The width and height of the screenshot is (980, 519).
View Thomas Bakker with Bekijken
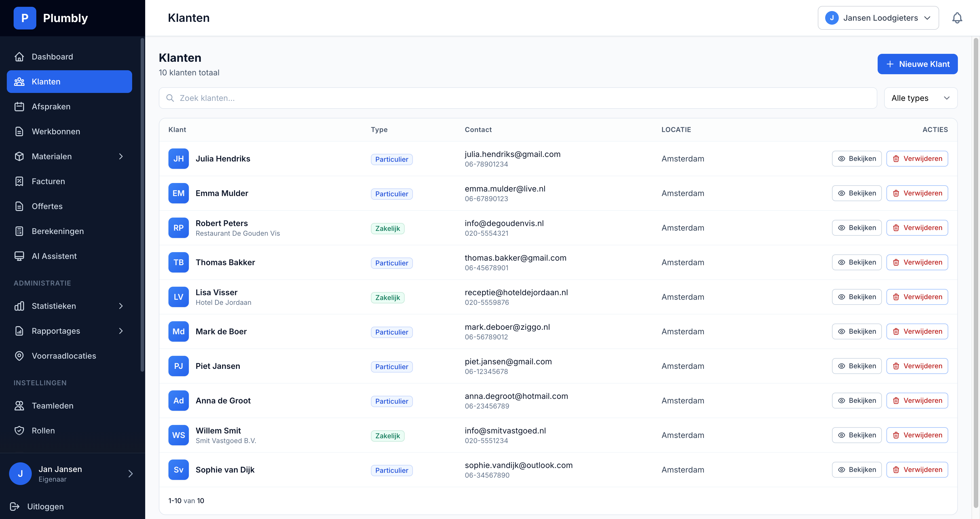coord(856,262)
